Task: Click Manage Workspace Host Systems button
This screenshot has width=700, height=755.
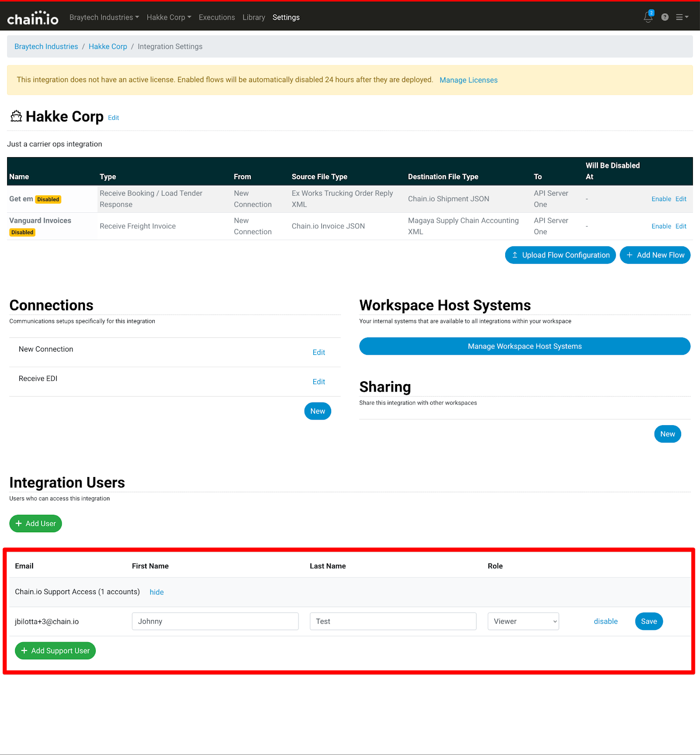Action: point(525,346)
